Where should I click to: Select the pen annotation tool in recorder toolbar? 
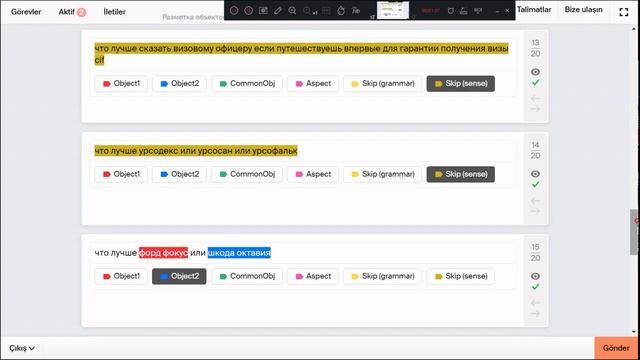click(278, 11)
